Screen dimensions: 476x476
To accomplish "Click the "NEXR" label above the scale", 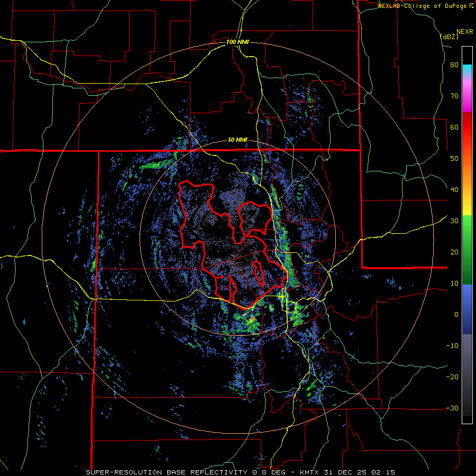I will (465, 32).
